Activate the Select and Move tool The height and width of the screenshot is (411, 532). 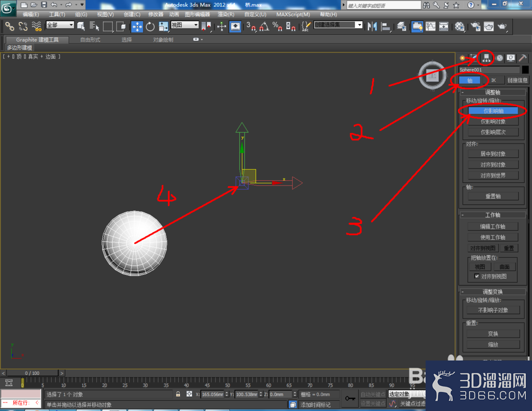pos(137,27)
